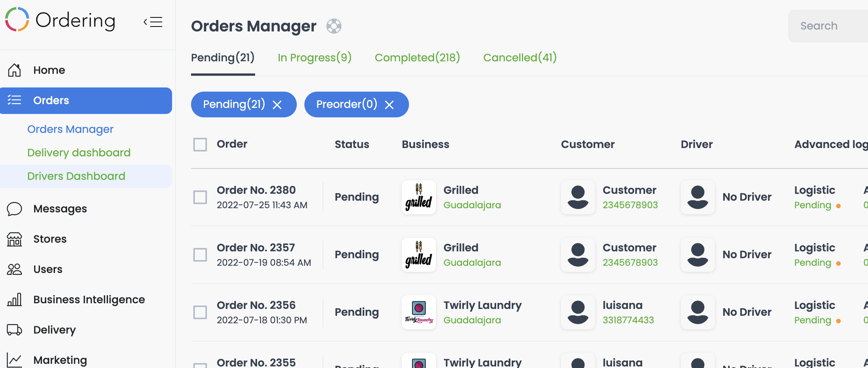Collapse the sidebar menu icon
The image size is (868, 368).
tap(153, 22)
